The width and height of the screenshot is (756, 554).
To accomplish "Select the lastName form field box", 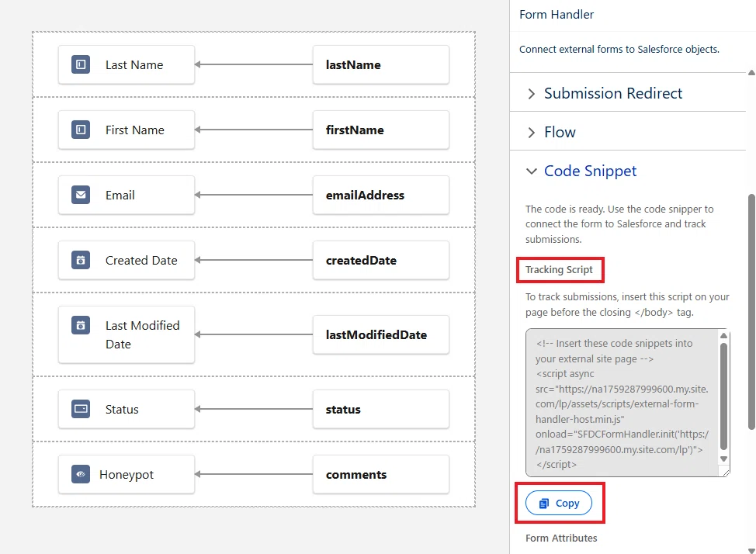I will point(381,64).
